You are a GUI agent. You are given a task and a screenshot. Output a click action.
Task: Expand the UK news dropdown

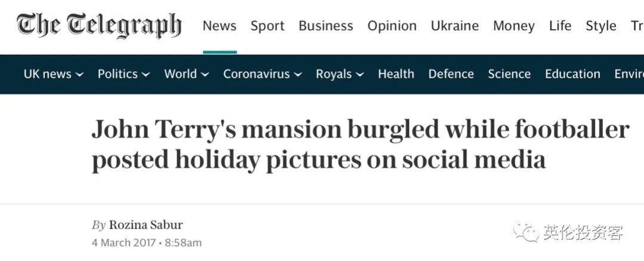pyautogui.click(x=54, y=74)
